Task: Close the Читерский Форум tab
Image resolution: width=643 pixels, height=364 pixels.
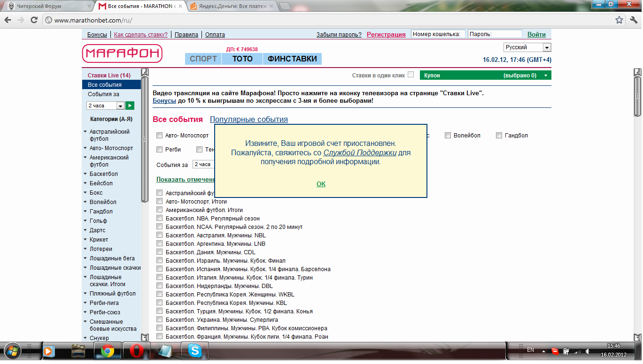Action: point(89,6)
